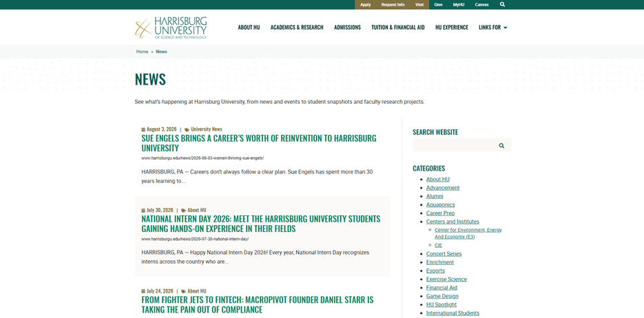Click the Apply button

[366, 5]
